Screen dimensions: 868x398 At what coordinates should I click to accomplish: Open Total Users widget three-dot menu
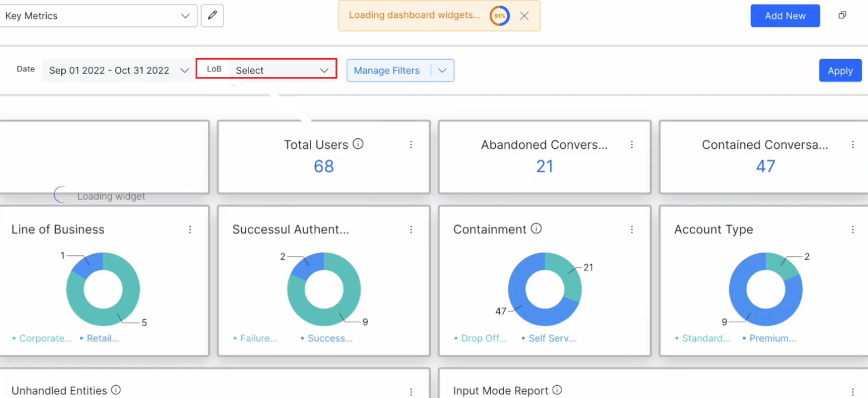tap(411, 144)
